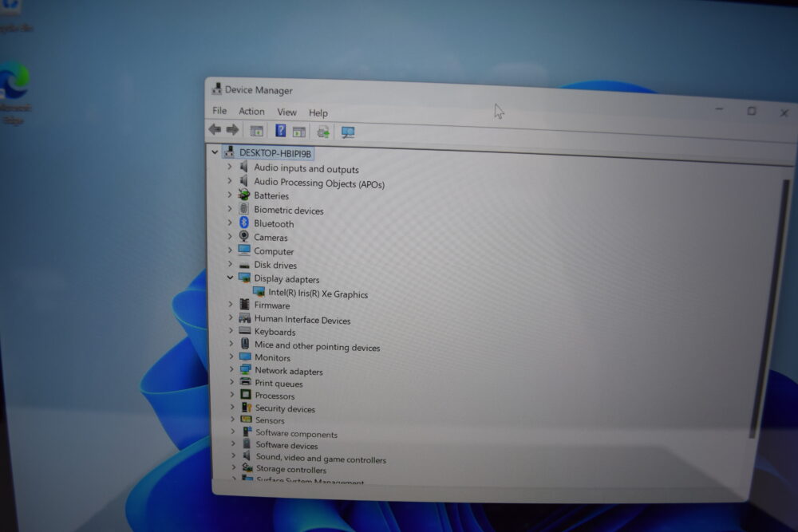This screenshot has width=798, height=532.
Task: Expand the Sensors chevron
Action: pyautogui.click(x=232, y=419)
